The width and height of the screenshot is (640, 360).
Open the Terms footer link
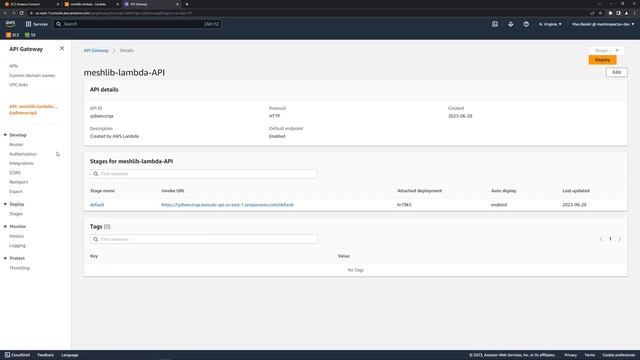[x=589, y=355]
